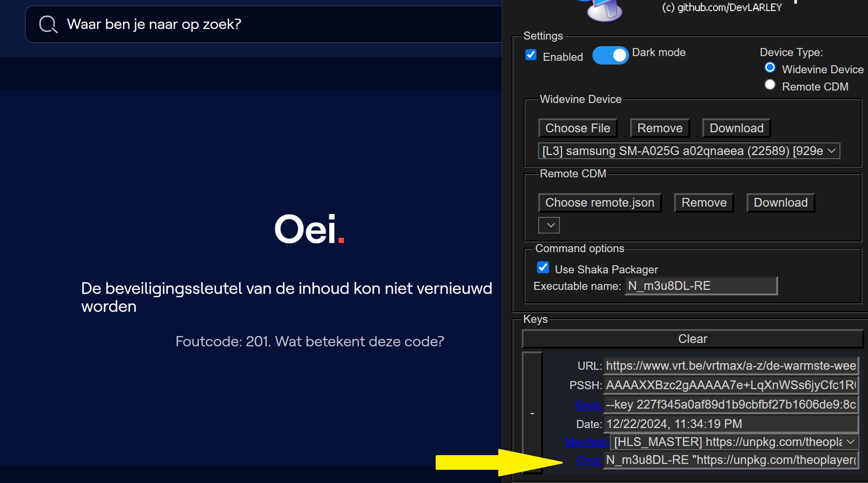This screenshot has height=483, width=868.
Task: Click the search magnifier icon
Action: [48, 25]
